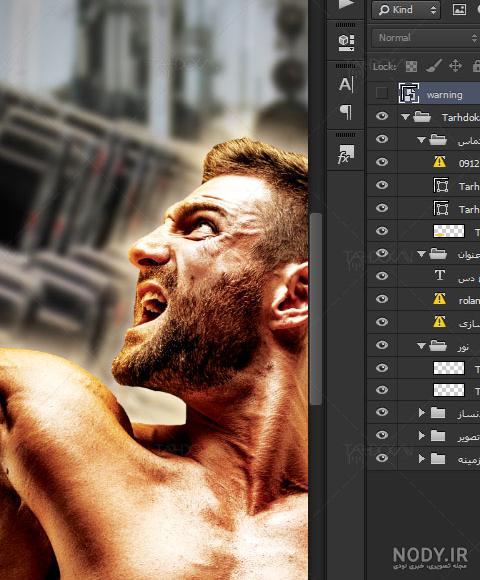The image size is (480, 580).
Task: Click the canvas vertical scrollbar thumb
Action: [315, 309]
